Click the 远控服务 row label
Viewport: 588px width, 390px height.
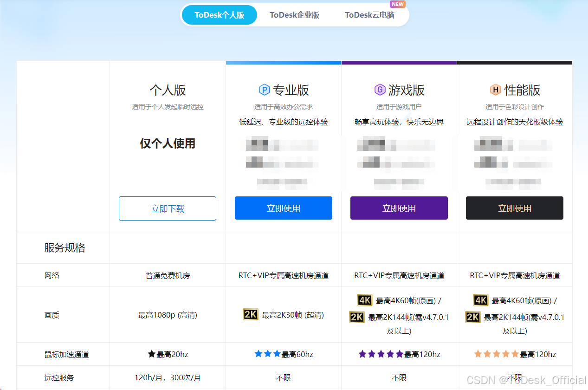(x=59, y=378)
